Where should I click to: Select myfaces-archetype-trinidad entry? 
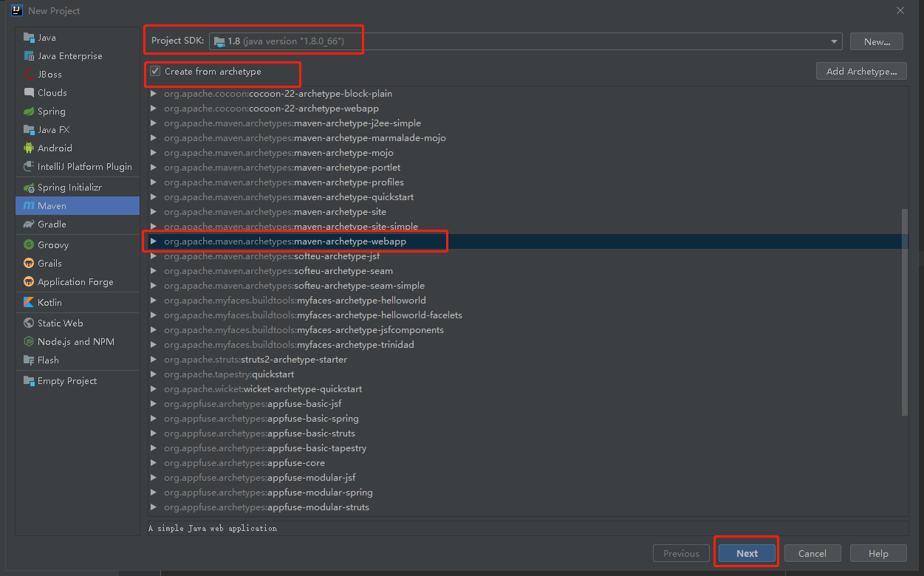click(289, 345)
